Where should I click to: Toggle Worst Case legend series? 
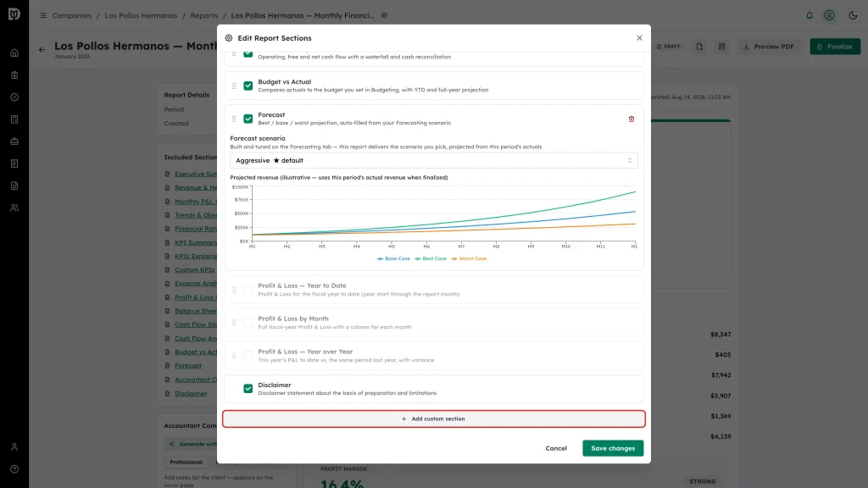(469, 258)
